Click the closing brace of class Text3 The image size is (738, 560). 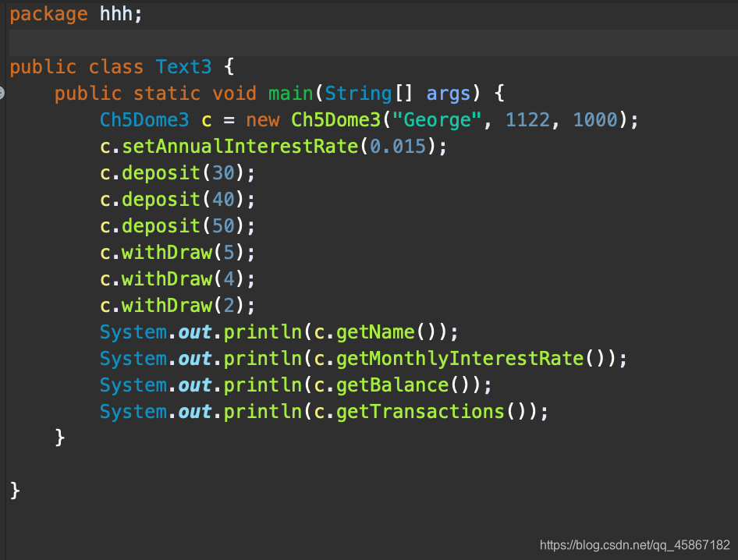(15, 491)
